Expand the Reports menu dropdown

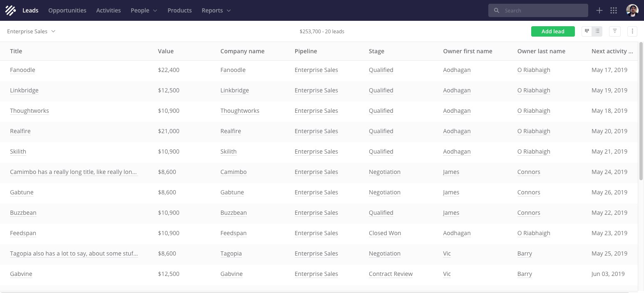tap(216, 10)
